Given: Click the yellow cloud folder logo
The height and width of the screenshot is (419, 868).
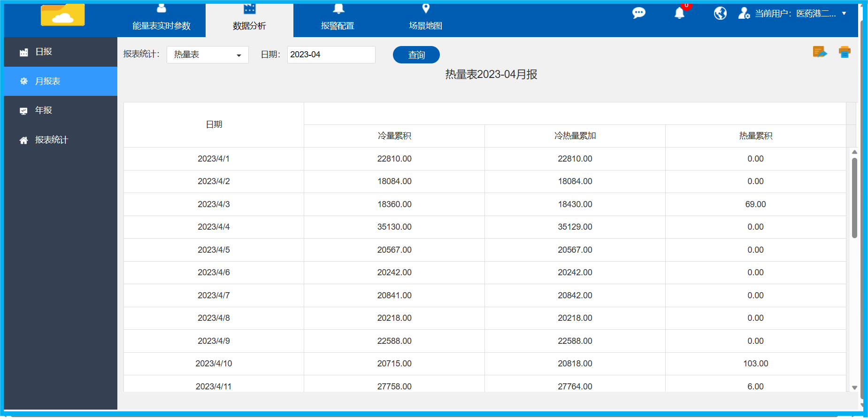Looking at the screenshot, I should pyautogui.click(x=62, y=15).
